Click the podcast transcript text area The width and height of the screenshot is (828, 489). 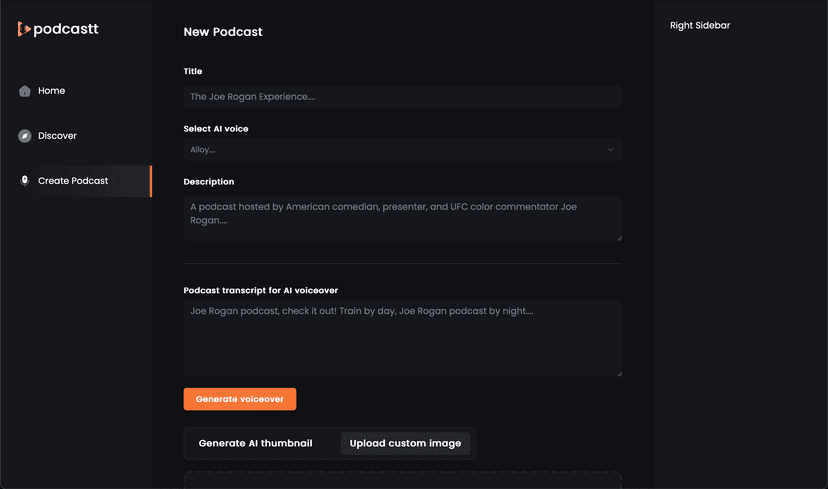402,338
